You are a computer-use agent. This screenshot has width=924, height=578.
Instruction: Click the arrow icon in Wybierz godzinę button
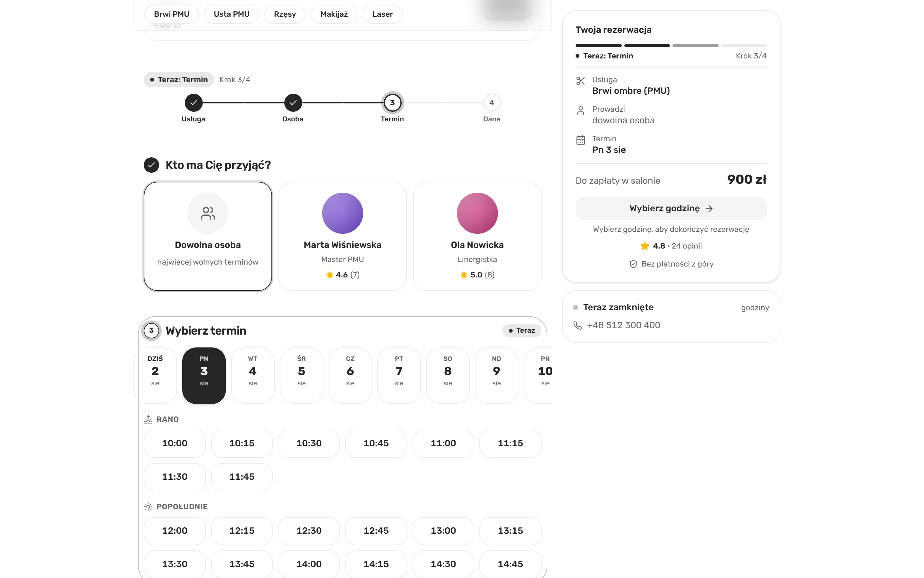(709, 209)
